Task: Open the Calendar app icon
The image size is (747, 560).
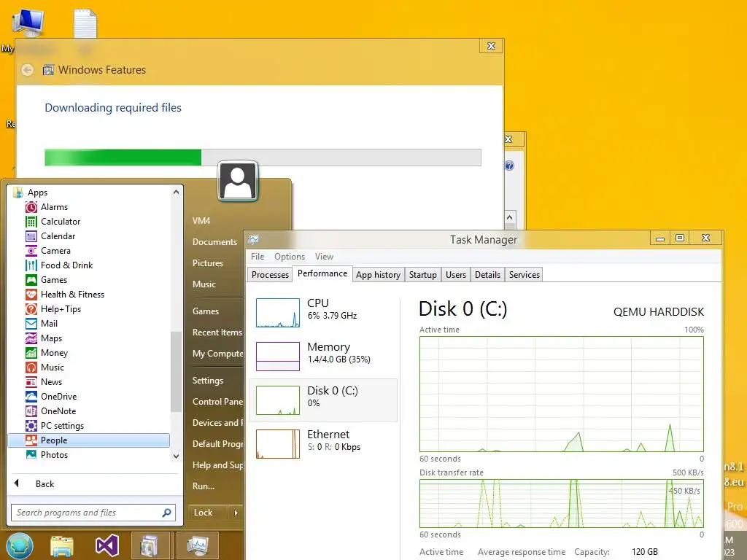Action: click(31, 236)
